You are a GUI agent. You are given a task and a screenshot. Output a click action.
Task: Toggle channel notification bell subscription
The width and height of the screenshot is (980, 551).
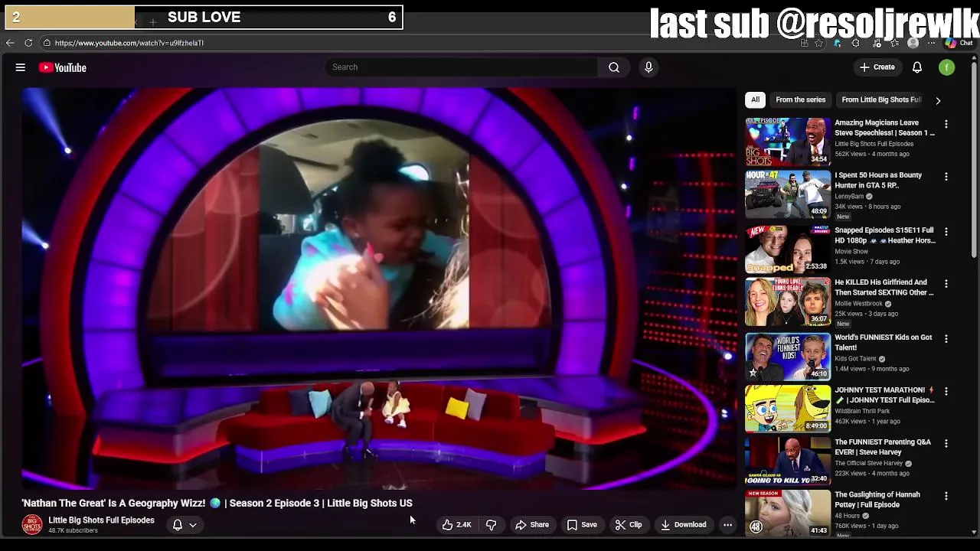coord(178,525)
